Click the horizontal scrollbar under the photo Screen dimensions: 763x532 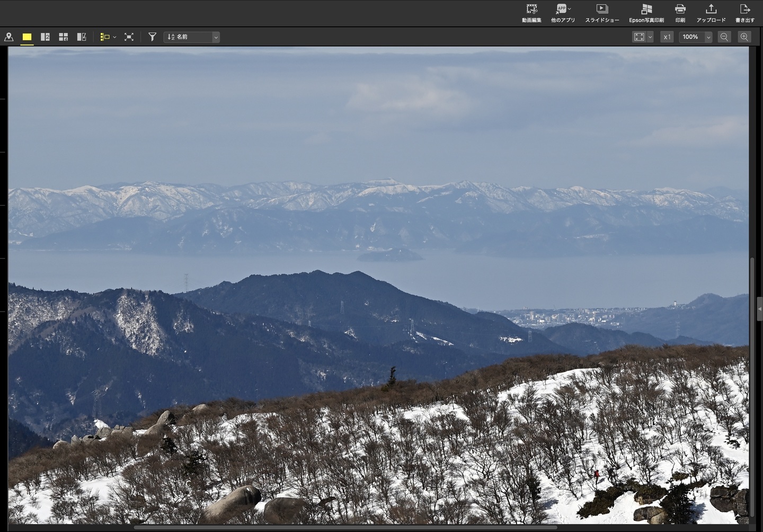[x=344, y=527]
